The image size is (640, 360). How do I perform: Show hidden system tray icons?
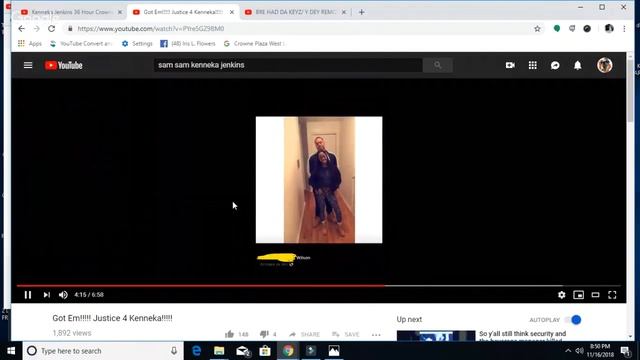tap(568, 351)
